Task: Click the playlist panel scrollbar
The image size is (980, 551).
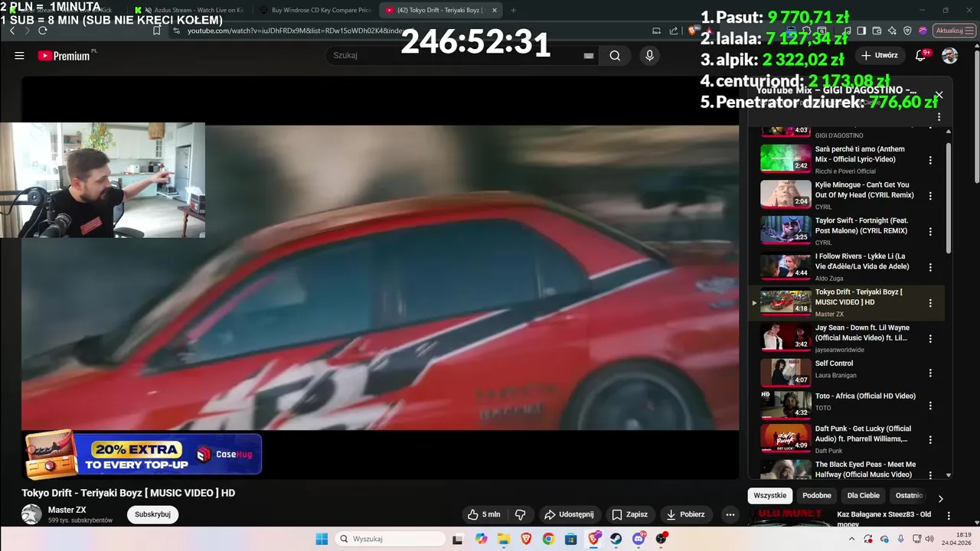Action: [x=949, y=199]
